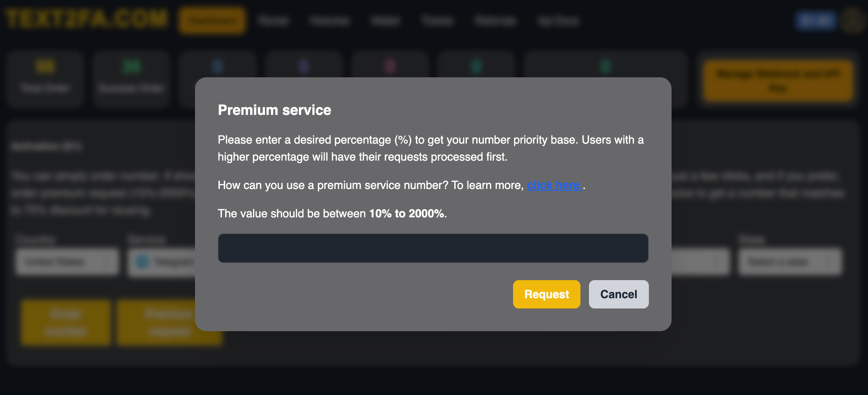Open the United States country dropdown
The height and width of the screenshot is (395, 868).
67,262
